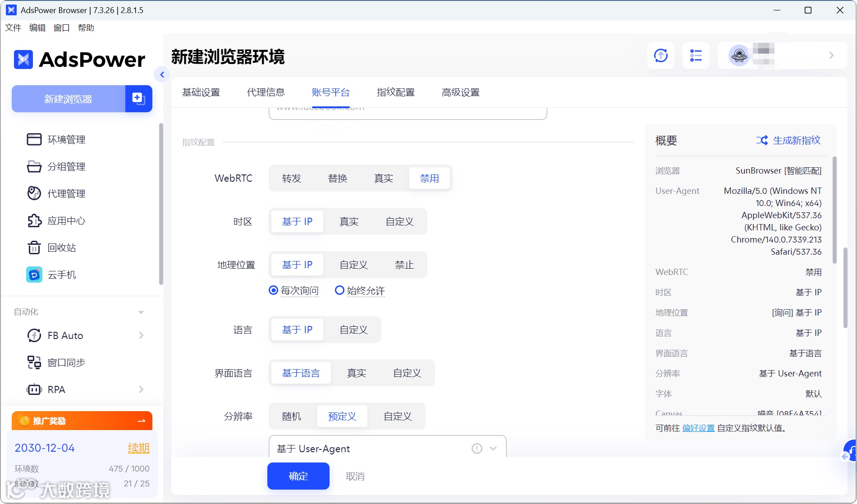Expand RPA submenu chevron
The image size is (857, 504).
click(x=141, y=389)
